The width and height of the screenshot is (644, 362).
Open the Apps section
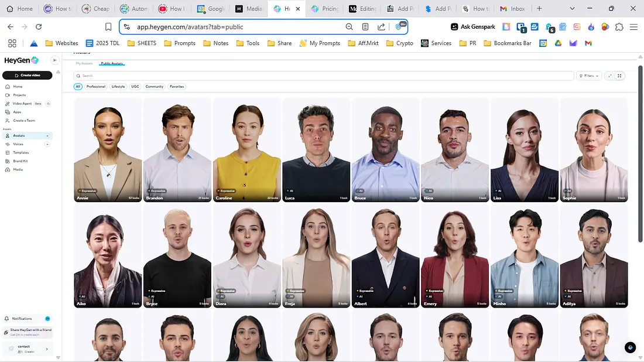coord(18,112)
